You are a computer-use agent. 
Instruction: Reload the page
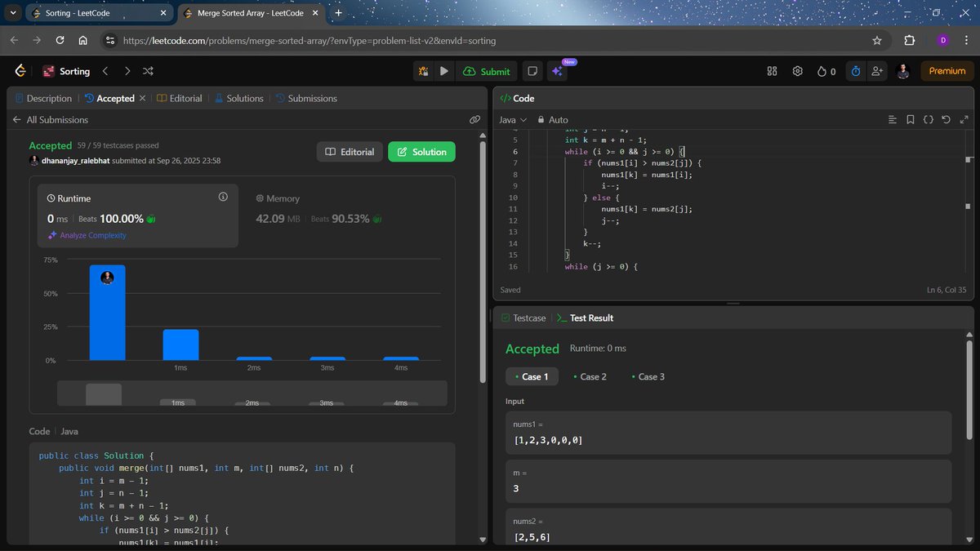coord(60,40)
